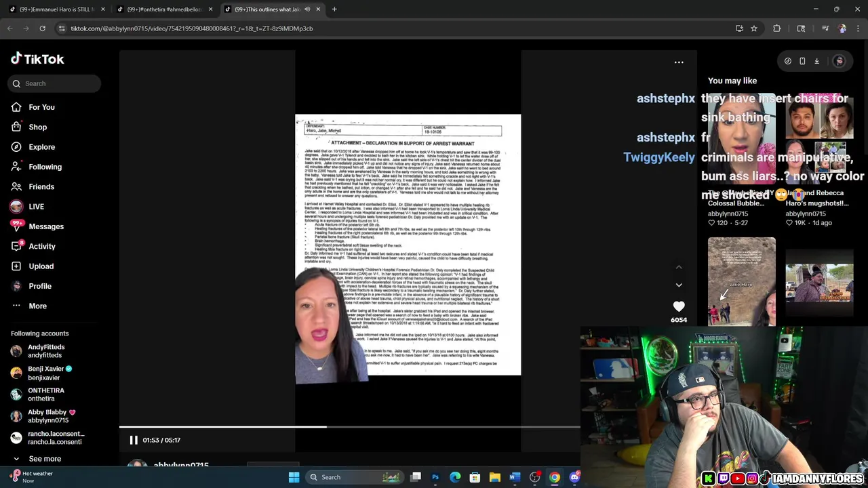This screenshot has height=488, width=868.
Task: Bookmark this page with star icon
Action: tap(754, 28)
